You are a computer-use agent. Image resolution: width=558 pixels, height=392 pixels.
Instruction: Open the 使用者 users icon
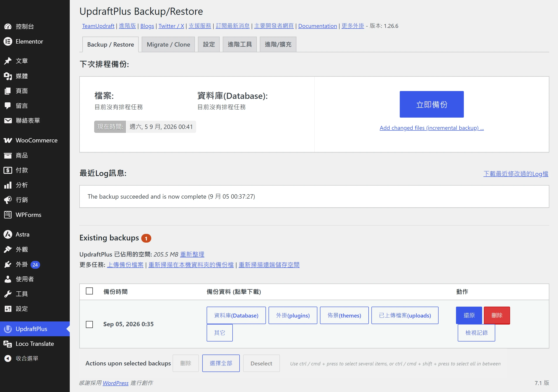(8, 279)
